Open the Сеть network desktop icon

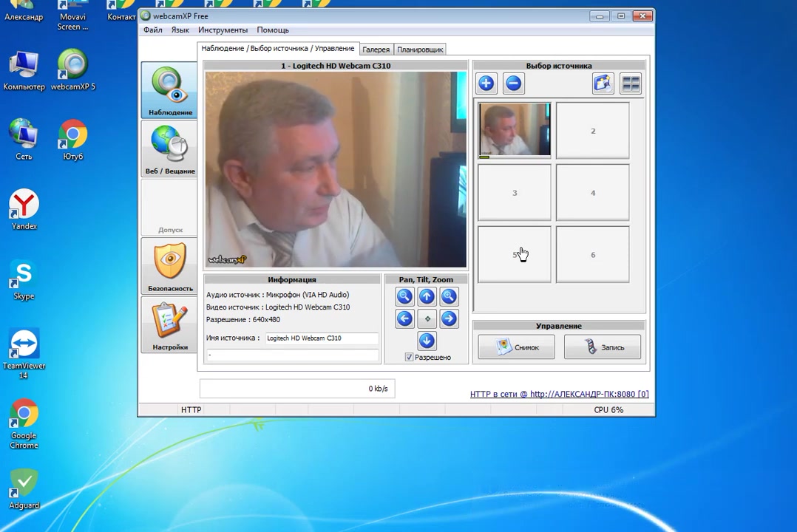24,140
